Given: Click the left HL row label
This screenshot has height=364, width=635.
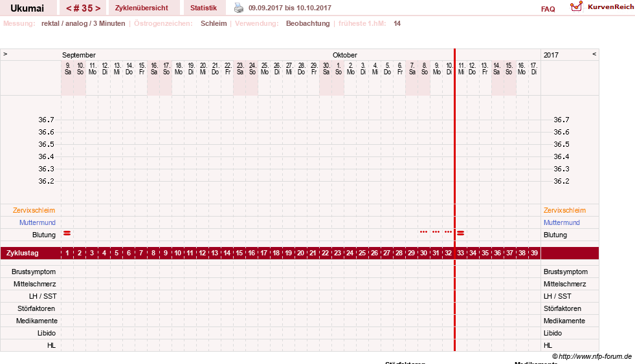Looking at the screenshot, I should pos(51,345).
